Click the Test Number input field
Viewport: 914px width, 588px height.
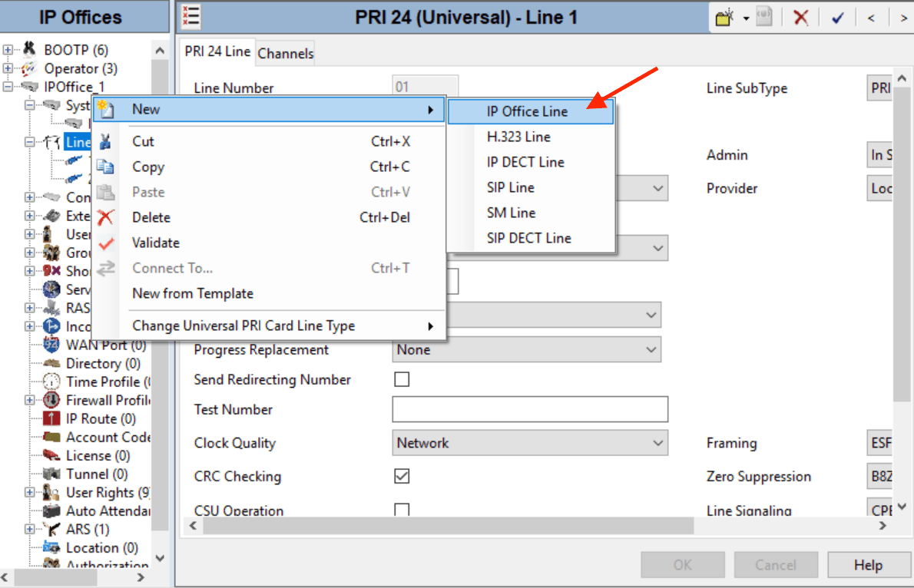[x=530, y=409]
